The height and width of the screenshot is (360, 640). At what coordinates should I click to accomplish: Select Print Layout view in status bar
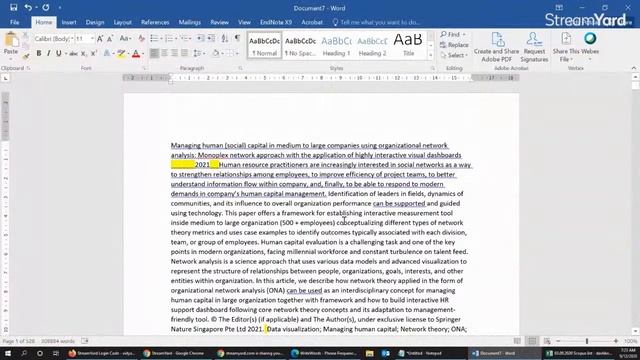tap(532, 341)
